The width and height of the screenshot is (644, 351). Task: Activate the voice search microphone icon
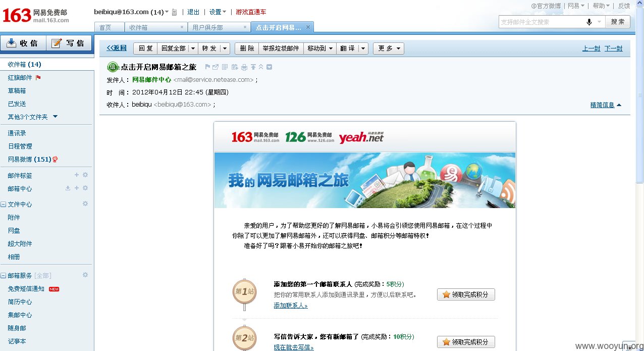click(589, 22)
